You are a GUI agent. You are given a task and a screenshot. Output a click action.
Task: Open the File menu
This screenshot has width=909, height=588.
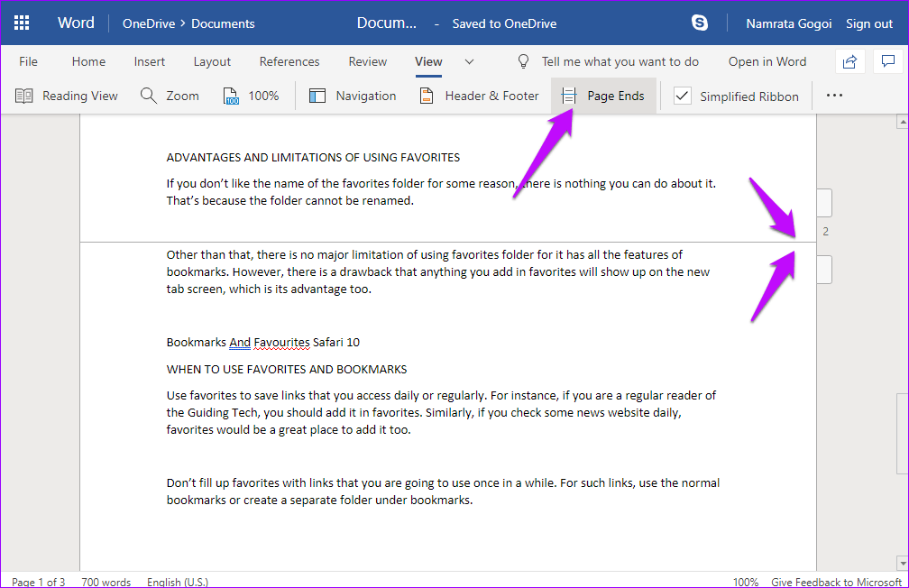pyautogui.click(x=28, y=61)
